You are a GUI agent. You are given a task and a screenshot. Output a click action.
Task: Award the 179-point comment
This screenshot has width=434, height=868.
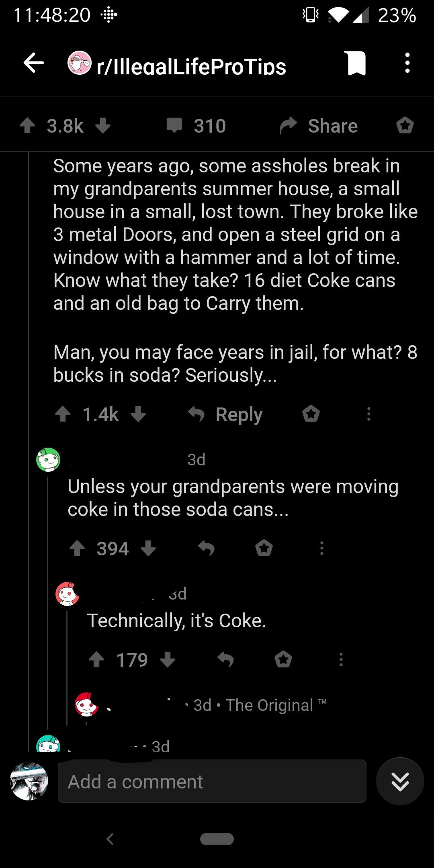coord(283,659)
